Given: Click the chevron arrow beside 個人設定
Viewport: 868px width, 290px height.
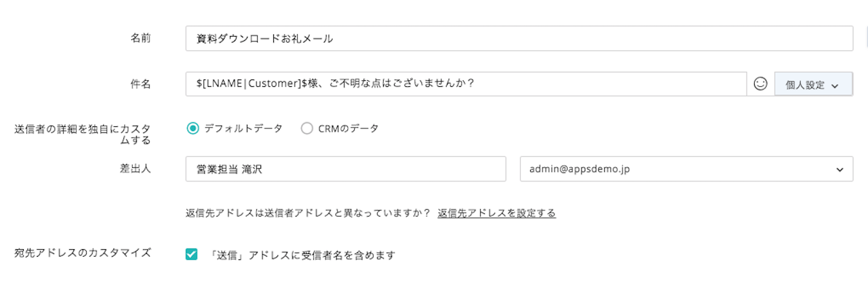Looking at the screenshot, I should pos(835,86).
